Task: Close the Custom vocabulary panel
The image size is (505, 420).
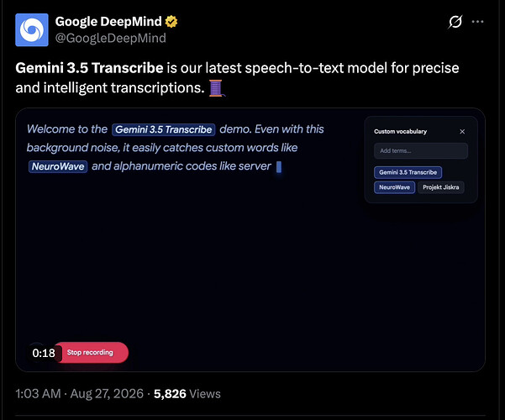Action: tap(462, 131)
